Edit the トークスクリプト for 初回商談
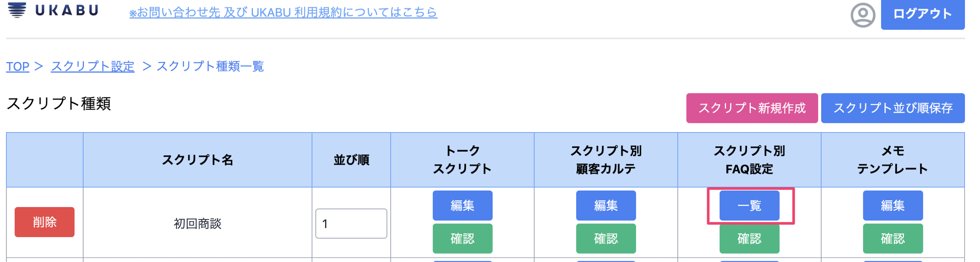 pos(462,205)
